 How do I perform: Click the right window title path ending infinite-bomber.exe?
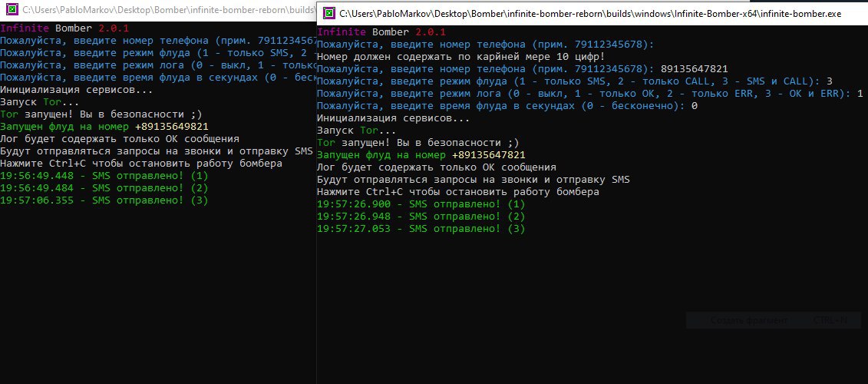(x=590, y=14)
